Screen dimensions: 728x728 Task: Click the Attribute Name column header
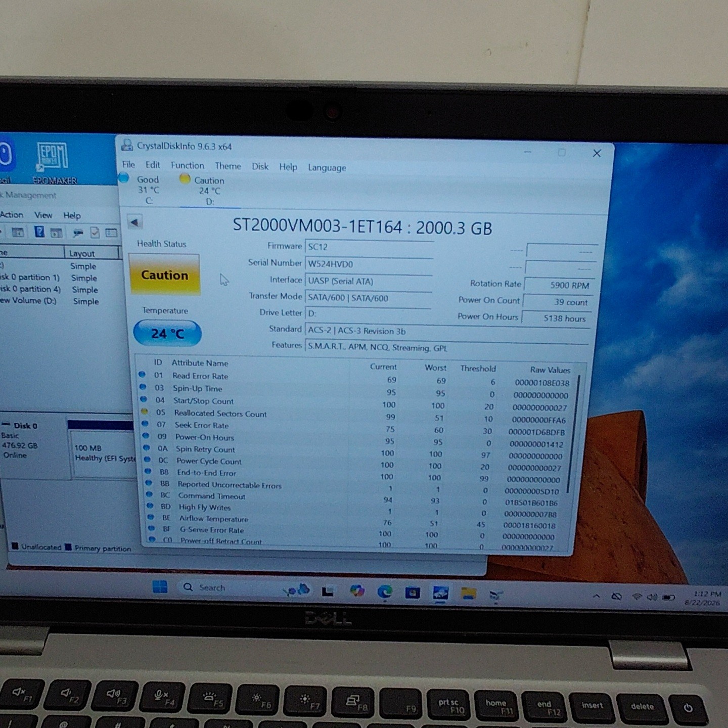pos(200,363)
